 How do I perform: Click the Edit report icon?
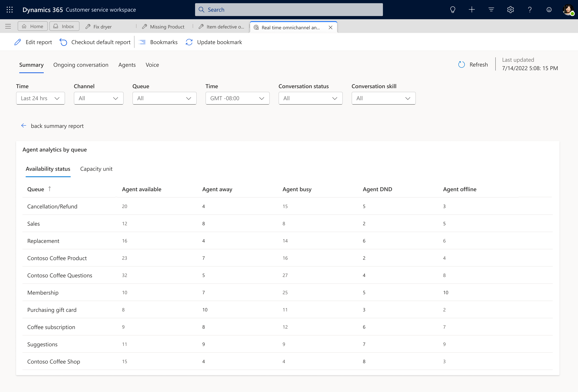(x=17, y=42)
